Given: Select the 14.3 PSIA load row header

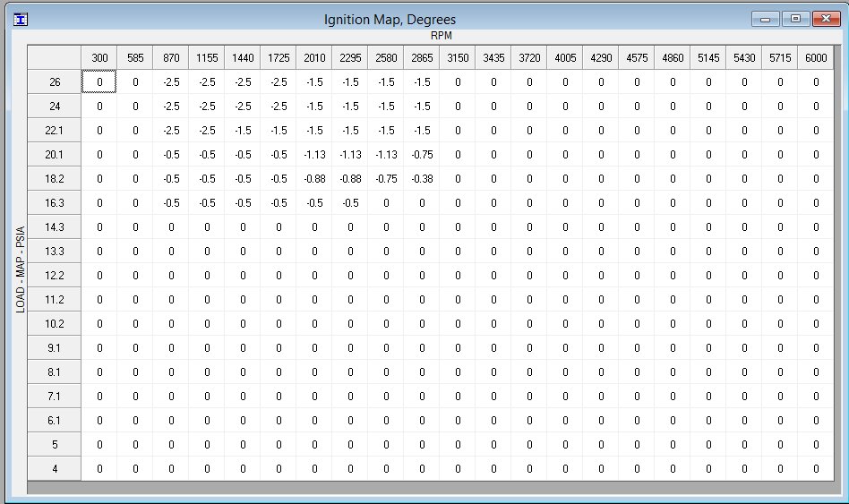Looking at the screenshot, I should (x=55, y=227).
